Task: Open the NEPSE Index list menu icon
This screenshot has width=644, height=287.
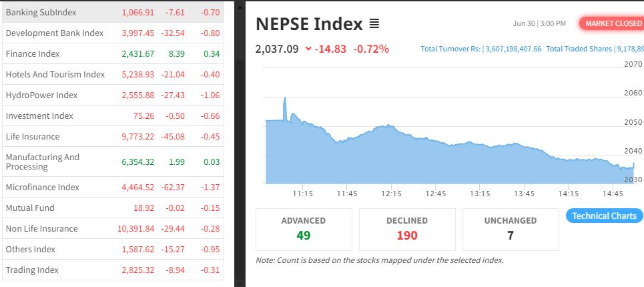Action: coord(374,24)
